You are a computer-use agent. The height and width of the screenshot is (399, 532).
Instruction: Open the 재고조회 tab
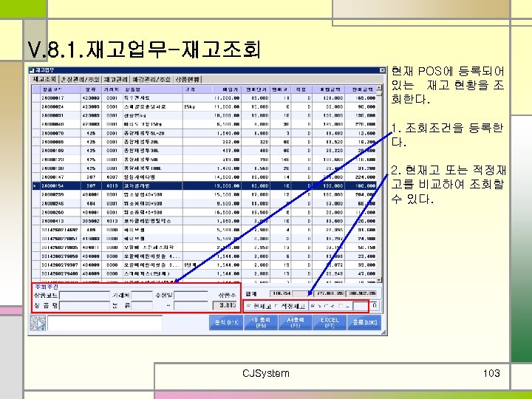click(44, 79)
